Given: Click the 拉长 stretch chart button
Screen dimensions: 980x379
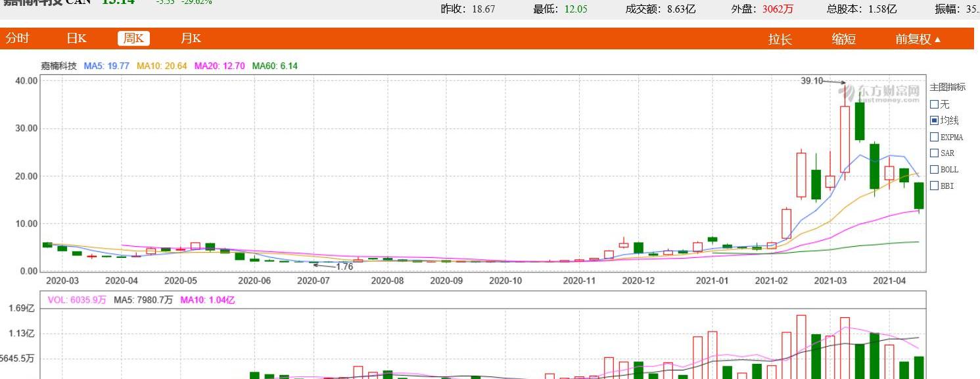Looking at the screenshot, I should tap(780, 39).
